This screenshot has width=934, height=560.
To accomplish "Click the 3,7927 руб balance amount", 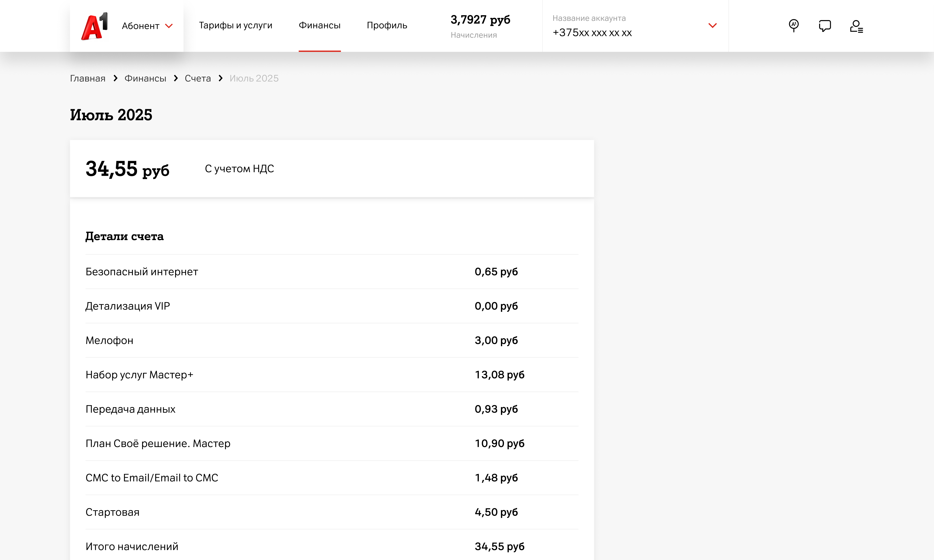I will point(480,20).
